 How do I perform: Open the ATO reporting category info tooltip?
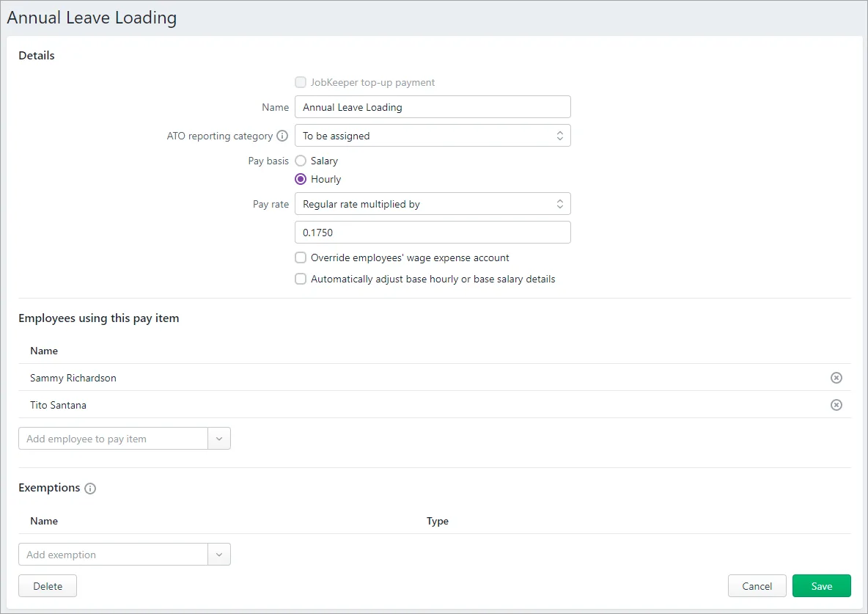point(283,135)
